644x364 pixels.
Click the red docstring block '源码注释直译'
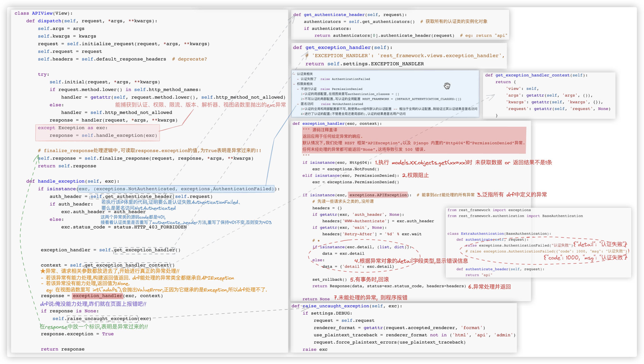click(x=414, y=140)
